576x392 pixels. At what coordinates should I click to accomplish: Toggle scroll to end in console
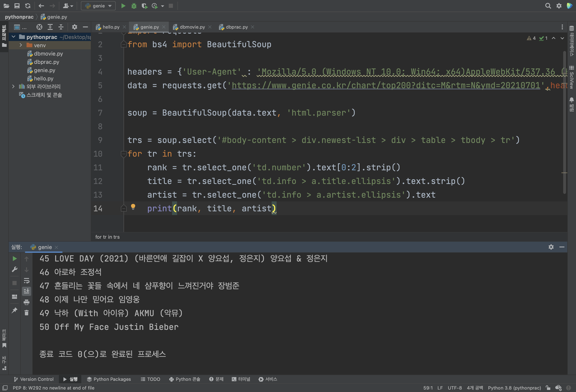pyautogui.click(x=27, y=291)
